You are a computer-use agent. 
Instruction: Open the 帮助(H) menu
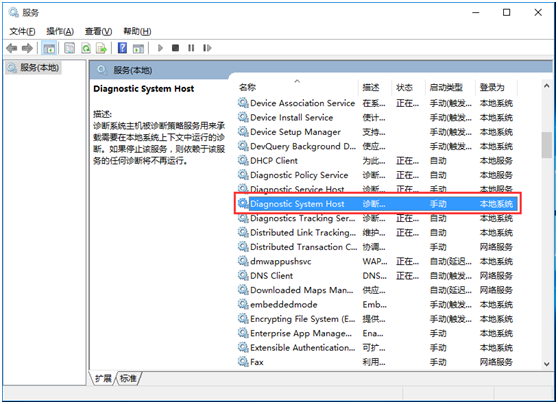(137, 31)
